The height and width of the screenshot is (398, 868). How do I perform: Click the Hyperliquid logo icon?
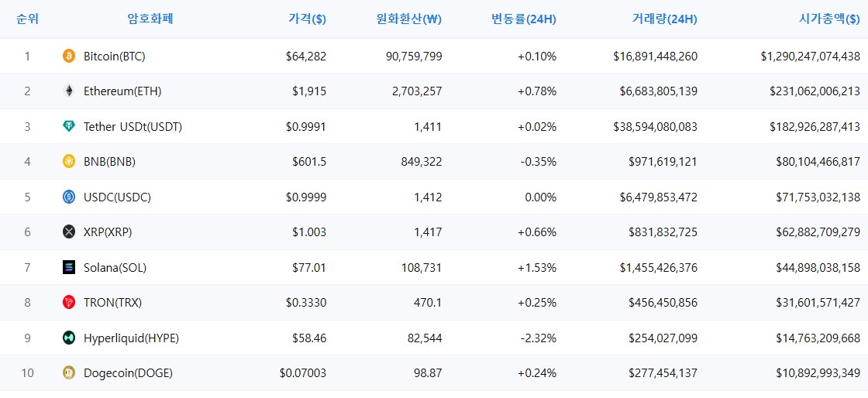69,338
